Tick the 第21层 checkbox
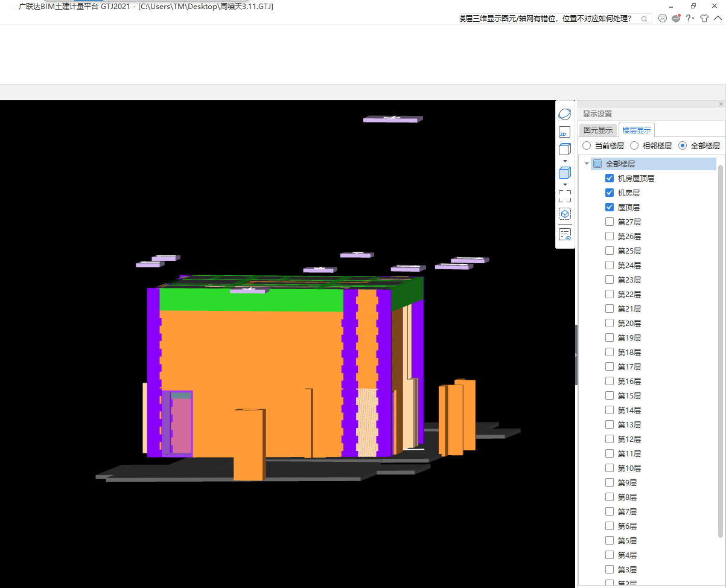Image resolution: width=726 pixels, height=588 pixels. click(x=610, y=308)
